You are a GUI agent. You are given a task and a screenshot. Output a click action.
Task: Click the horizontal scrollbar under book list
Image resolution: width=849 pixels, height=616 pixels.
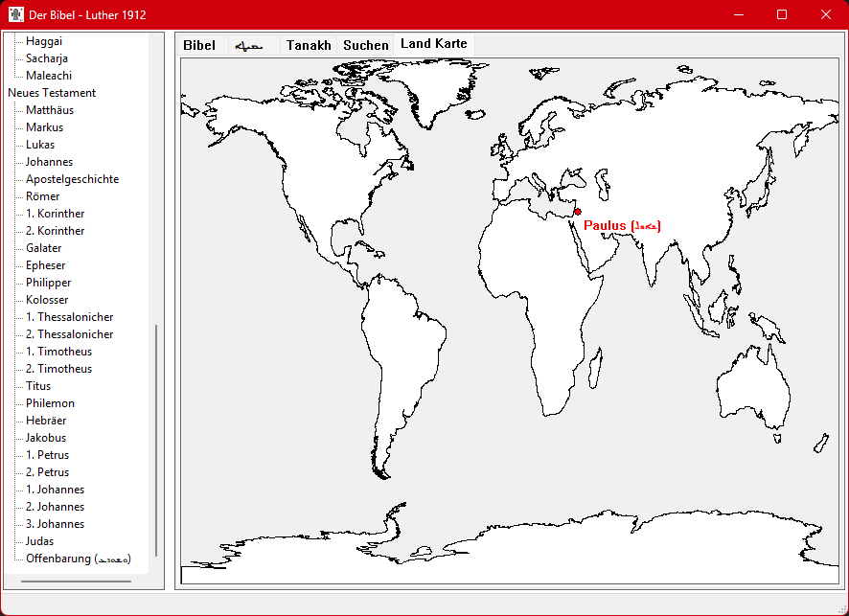(x=76, y=581)
